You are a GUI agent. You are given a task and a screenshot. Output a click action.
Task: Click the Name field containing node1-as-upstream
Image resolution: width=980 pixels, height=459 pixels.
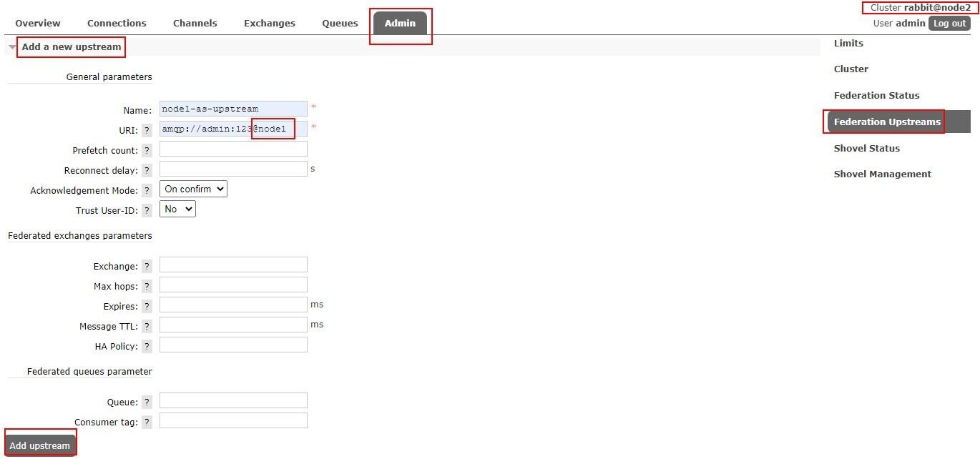click(x=233, y=108)
